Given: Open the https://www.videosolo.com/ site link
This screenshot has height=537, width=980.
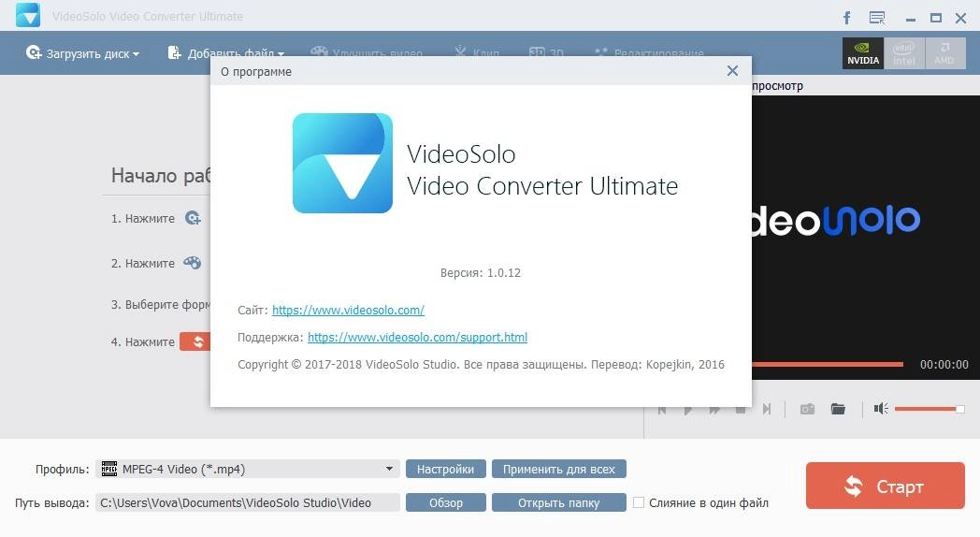Looking at the screenshot, I should [348, 310].
